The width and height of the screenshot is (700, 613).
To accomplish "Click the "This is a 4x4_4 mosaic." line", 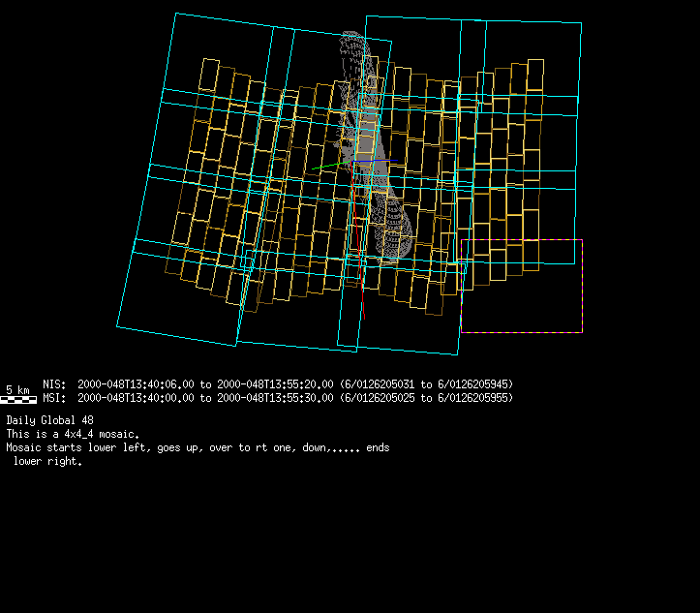I will pyautogui.click(x=73, y=434).
